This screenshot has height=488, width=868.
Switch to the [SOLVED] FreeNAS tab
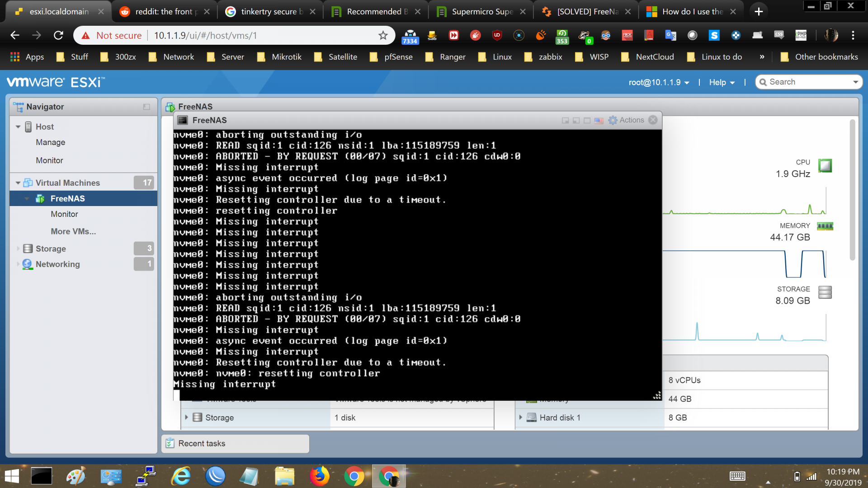coord(587,12)
